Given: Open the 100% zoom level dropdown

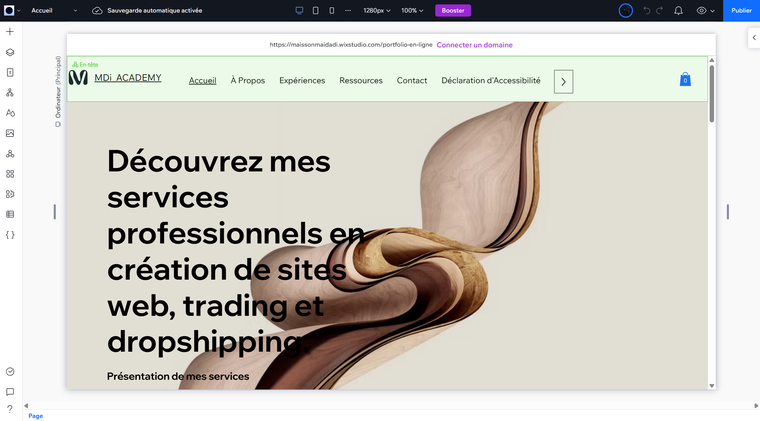Looking at the screenshot, I should 411,10.
